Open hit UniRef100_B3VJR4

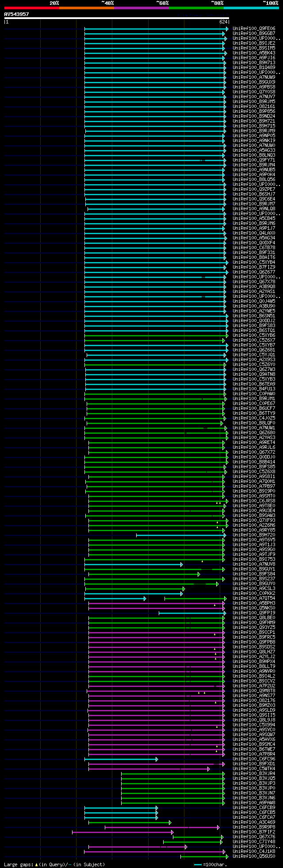(254, 774)
